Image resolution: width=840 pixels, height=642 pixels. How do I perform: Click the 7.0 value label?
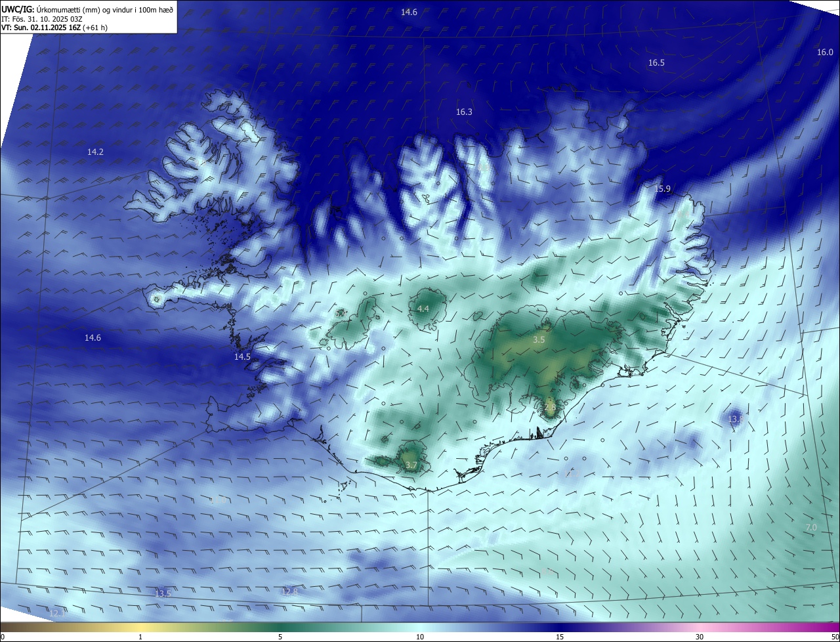pos(811,528)
